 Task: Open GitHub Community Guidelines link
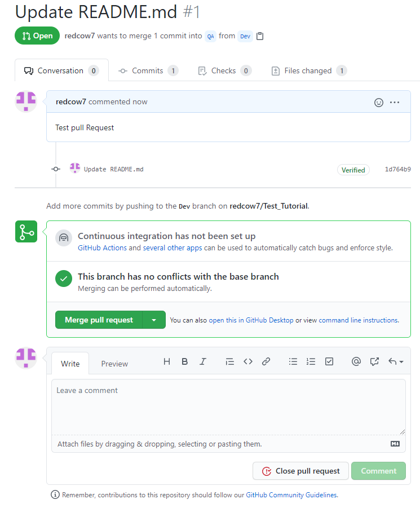click(x=291, y=495)
